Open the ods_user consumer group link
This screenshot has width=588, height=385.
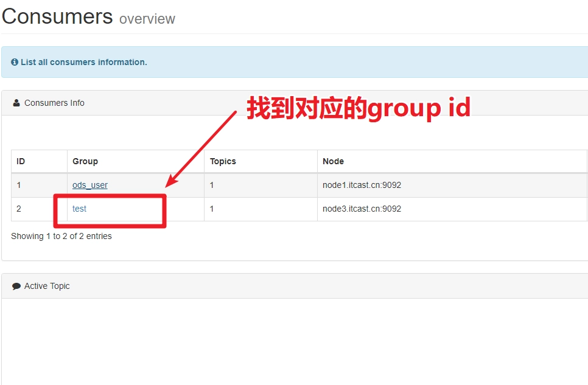click(90, 185)
